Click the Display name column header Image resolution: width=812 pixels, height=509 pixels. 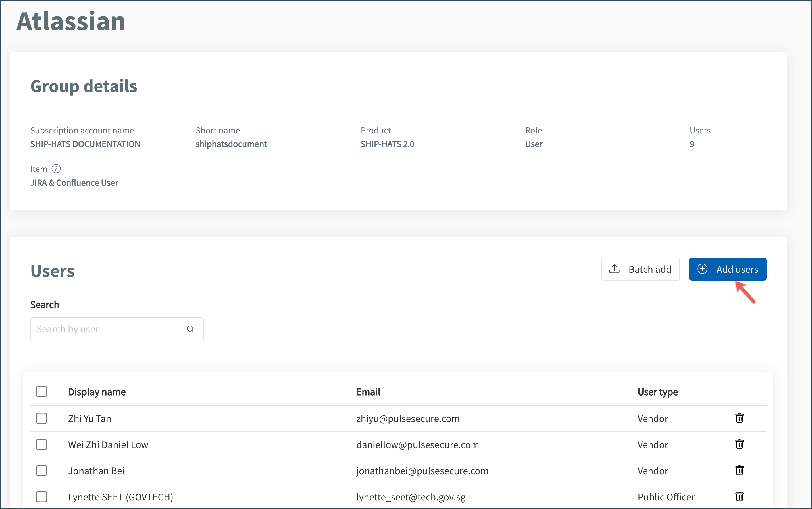click(x=97, y=392)
